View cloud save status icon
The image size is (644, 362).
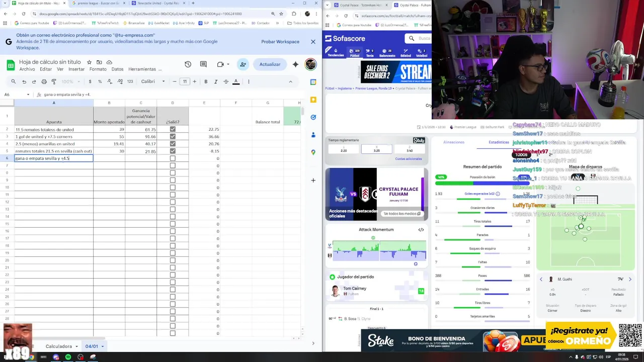tap(109, 62)
